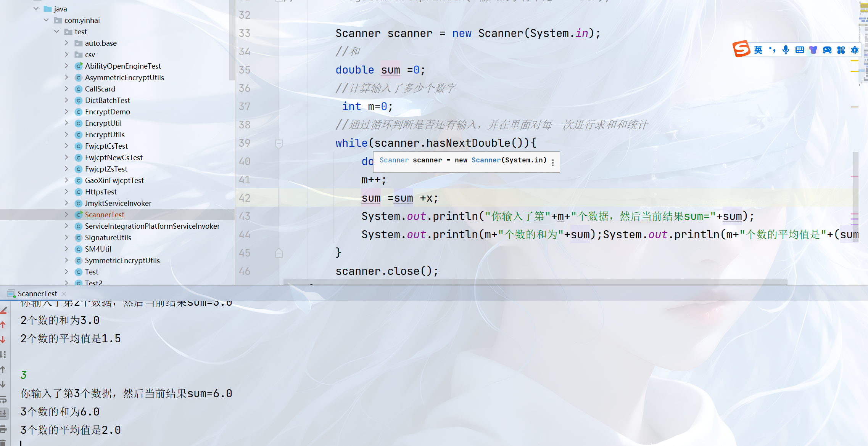Select ScannerTest in the project tree
868x446 pixels.
click(x=104, y=215)
